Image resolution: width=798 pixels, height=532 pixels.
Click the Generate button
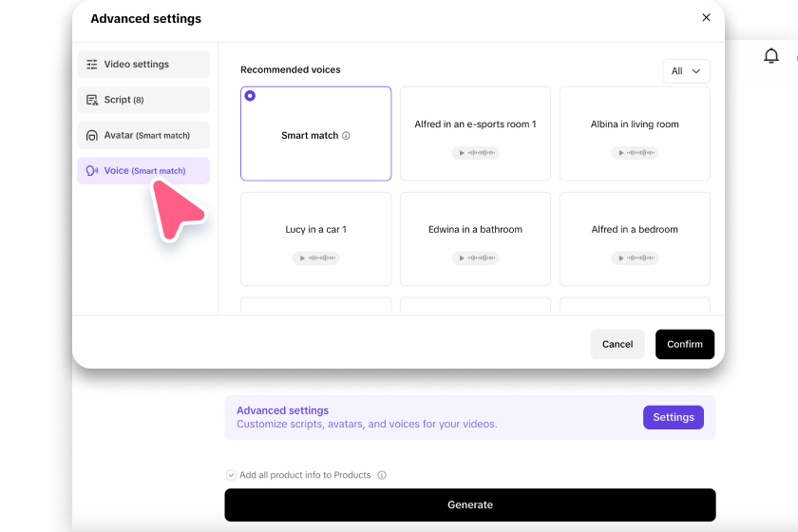coord(469,505)
